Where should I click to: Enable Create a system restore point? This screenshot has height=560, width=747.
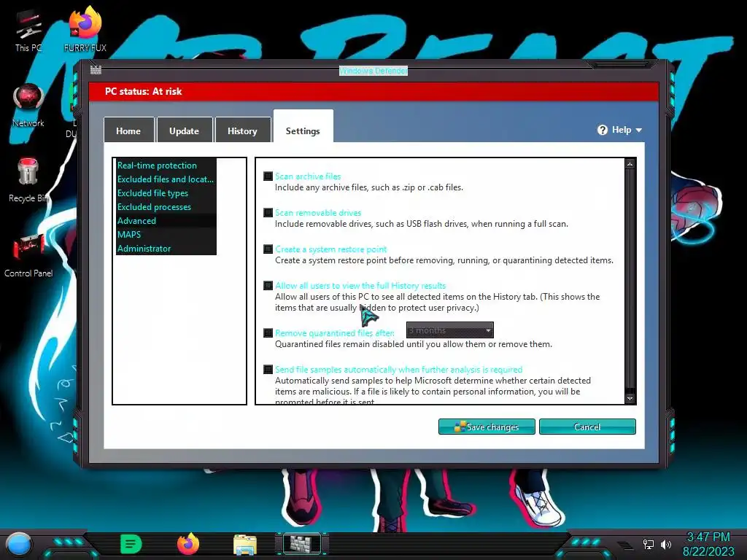click(268, 249)
